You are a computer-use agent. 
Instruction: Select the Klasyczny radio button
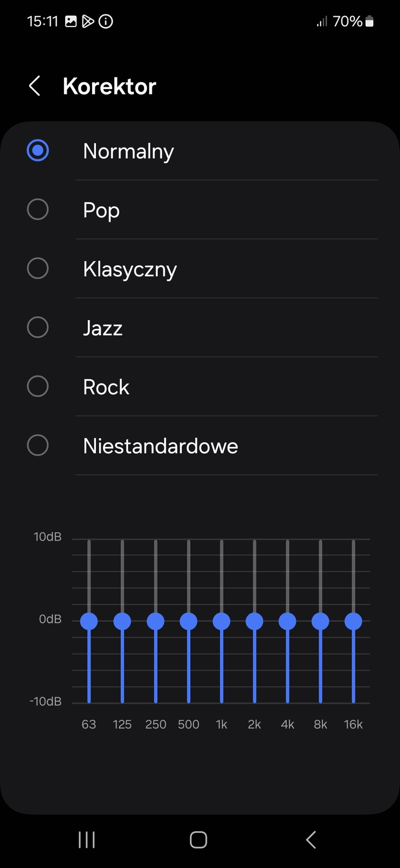coord(38,269)
